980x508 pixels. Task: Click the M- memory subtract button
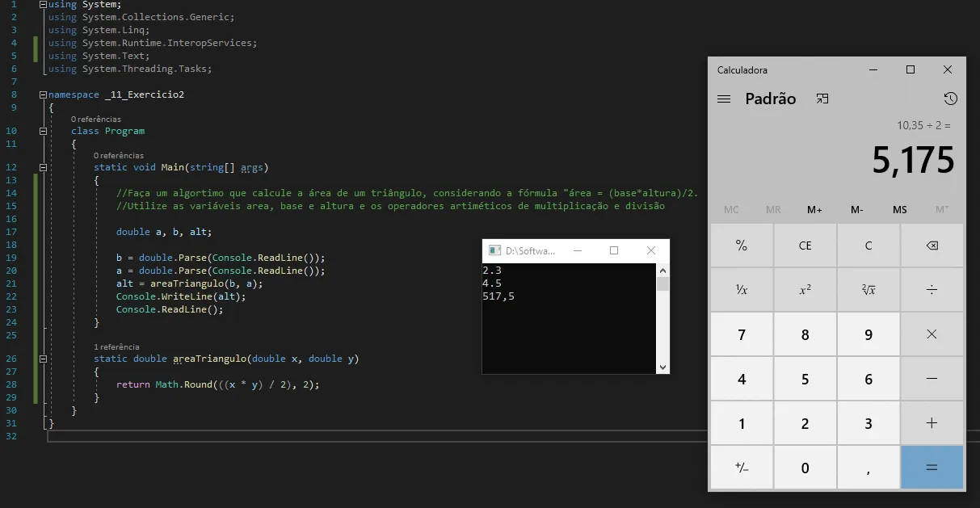(857, 210)
